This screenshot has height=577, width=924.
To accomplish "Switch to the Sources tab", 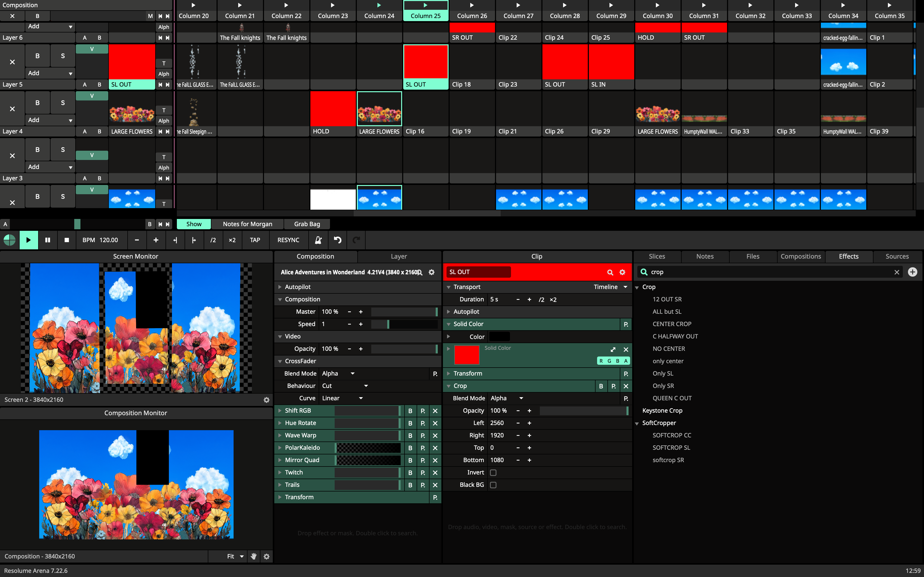I will pos(897,257).
